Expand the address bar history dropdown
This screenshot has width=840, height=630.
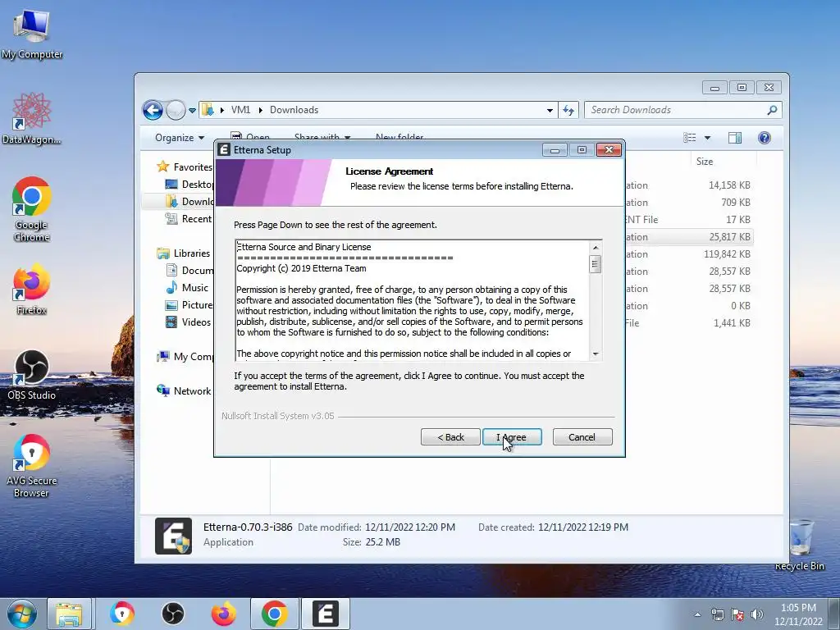pyautogui.click(x=550, y=111)
